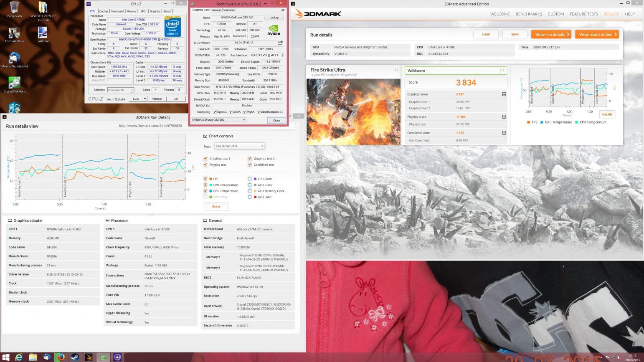Image resolution: width=644 pixels, height=362 pixels.
Task: Switch to 3DMark in the taskbar
Action: click(89, 357)
